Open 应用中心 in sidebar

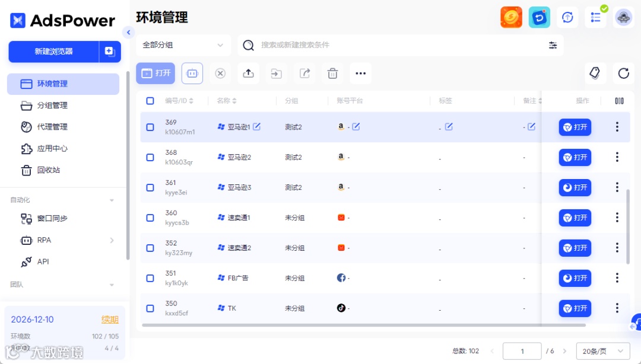63,149
